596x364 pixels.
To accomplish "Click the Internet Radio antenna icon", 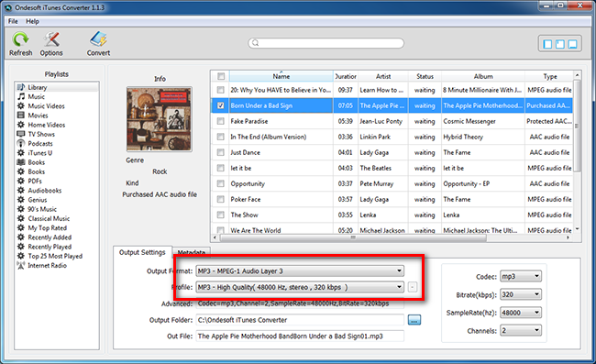I will click(x=21, y=265).
